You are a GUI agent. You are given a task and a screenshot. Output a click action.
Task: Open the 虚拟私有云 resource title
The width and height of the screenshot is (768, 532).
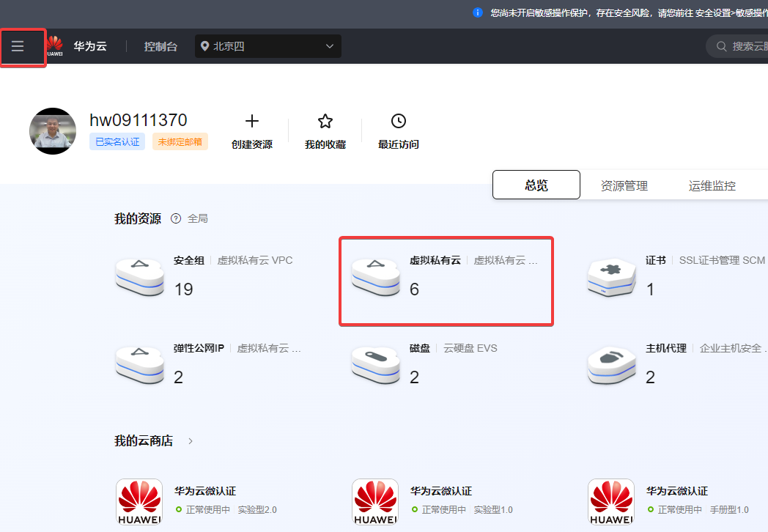(x=435, y=260)
